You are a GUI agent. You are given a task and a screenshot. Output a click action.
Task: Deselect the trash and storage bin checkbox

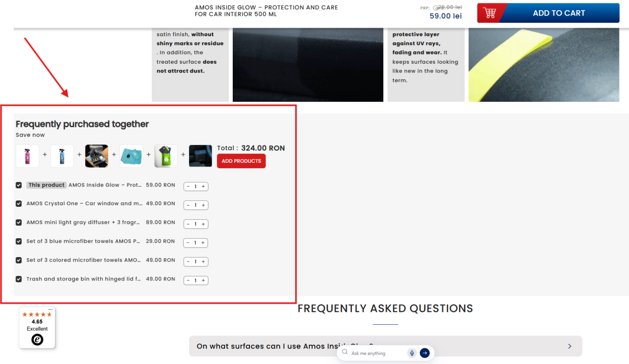point(19,279)
